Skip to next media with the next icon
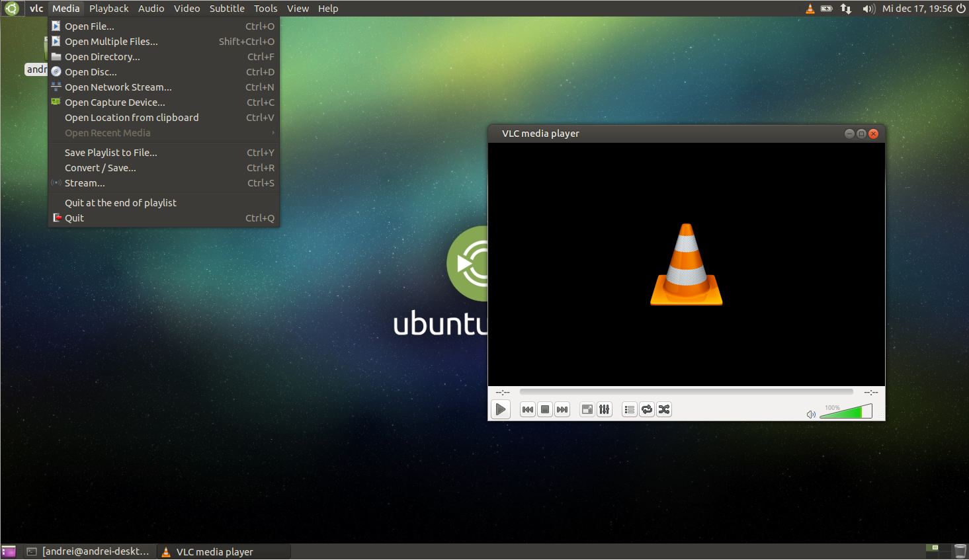 (562, 409)
